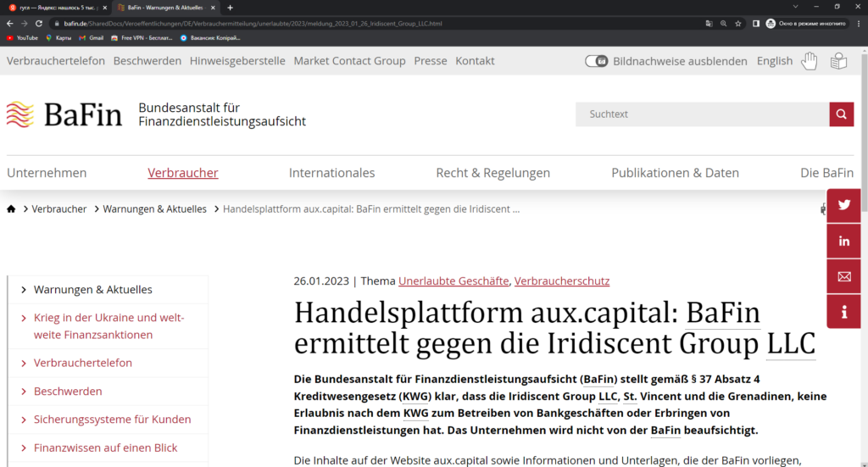Screen dimensions: 868x467
Task: Open the Chrome three-dot menu
Action: 859,23
